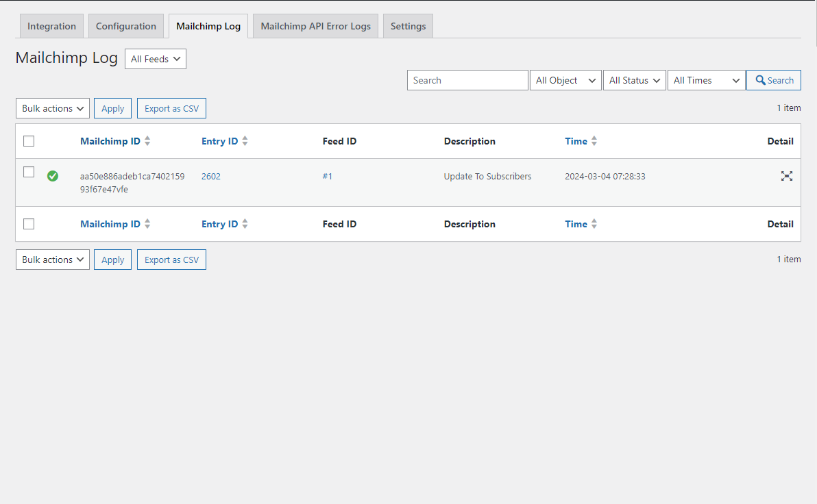This screenshot has width=817, height=504.
Task: Open the Mailchimp API Error Logs tab
Action: click(x=316, y=26)
